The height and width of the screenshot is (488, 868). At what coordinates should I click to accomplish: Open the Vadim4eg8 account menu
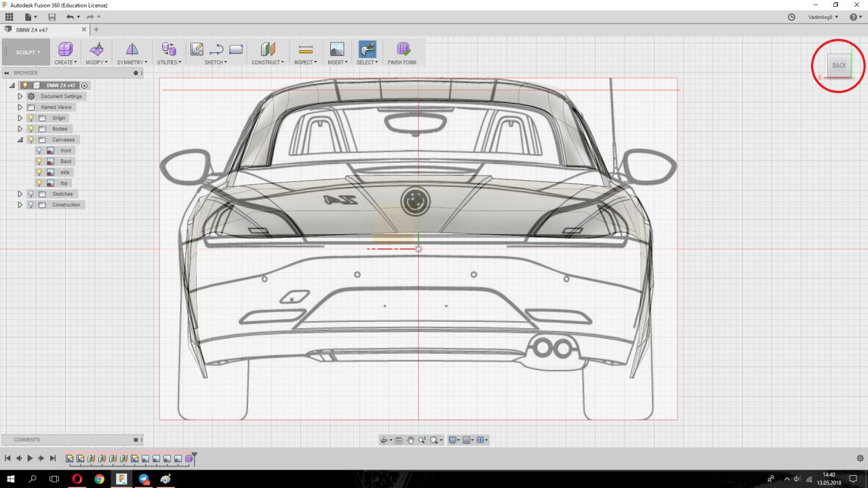coord(823,17)
